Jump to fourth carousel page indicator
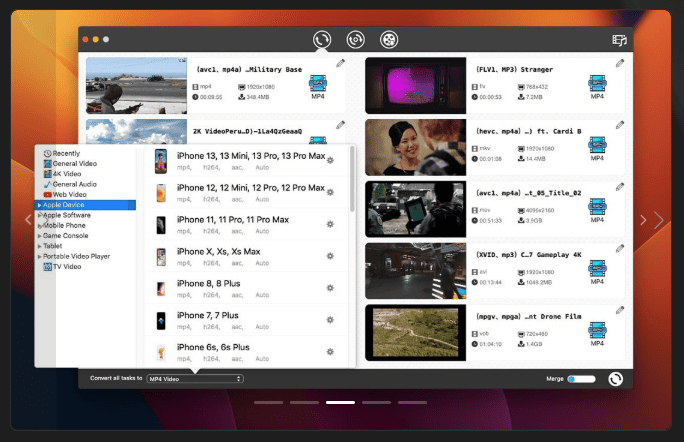 tap(376, 402)
